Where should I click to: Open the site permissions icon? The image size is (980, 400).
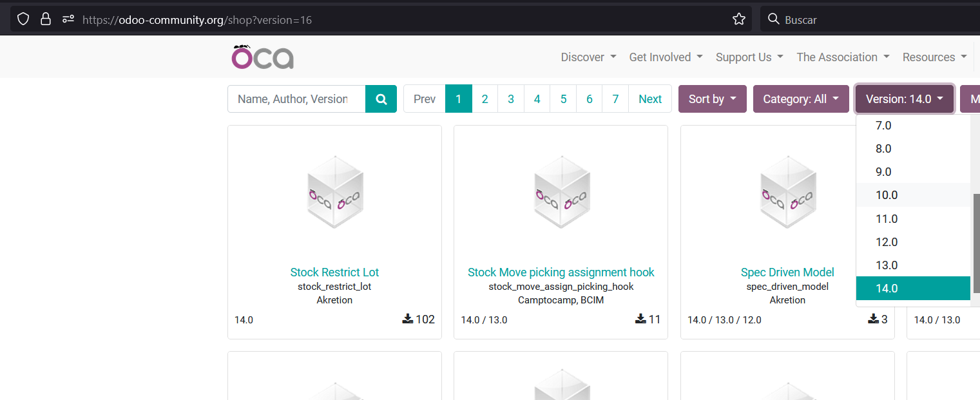[68, 19]
